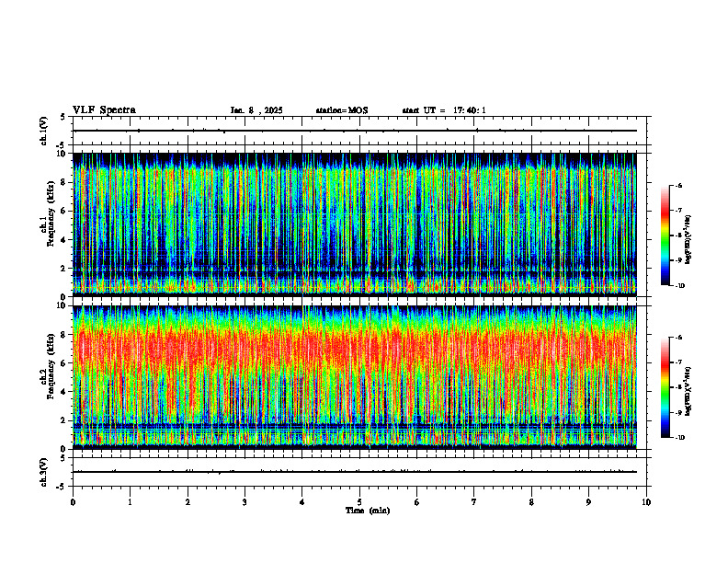
Task: Click the "Time (min)" x-axis label
Action: pyautogui.click(x=368, y=511)
